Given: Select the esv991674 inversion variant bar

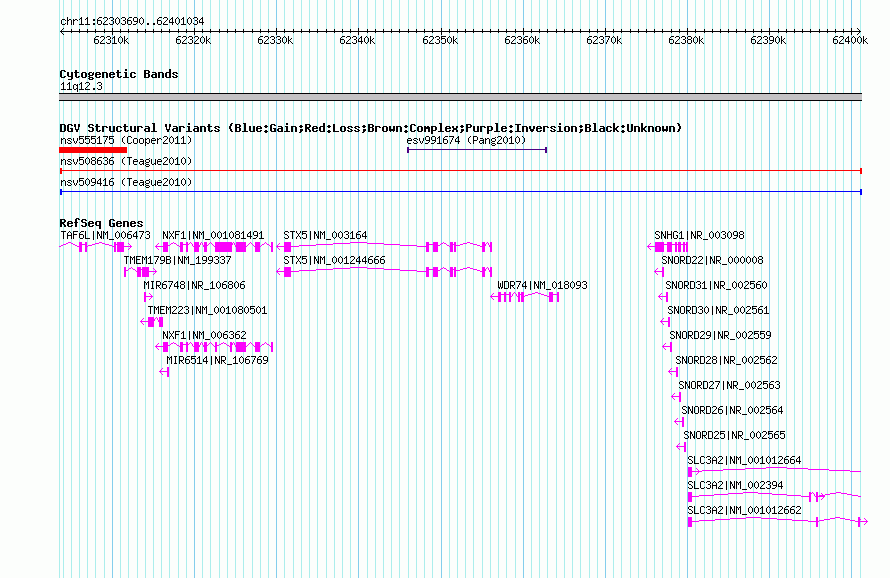Looking at the screenshot, I should pos(477,150).
